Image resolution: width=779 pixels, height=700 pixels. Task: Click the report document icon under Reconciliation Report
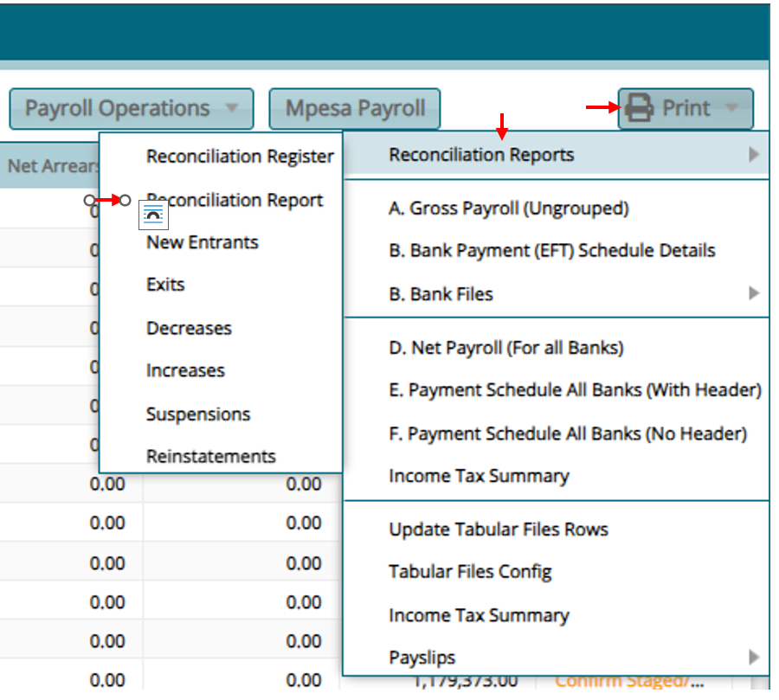point(154,215)
